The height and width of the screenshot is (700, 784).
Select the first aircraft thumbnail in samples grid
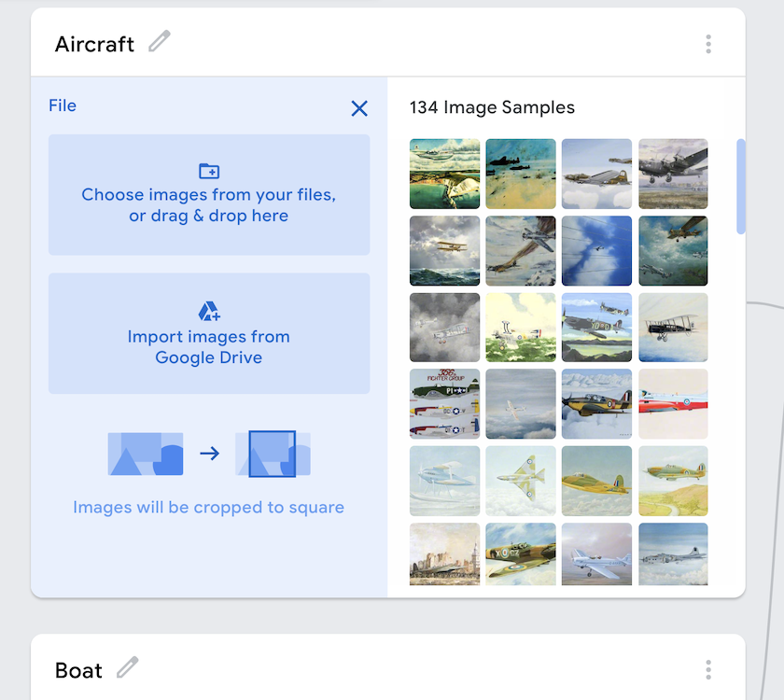pos(444,174)
